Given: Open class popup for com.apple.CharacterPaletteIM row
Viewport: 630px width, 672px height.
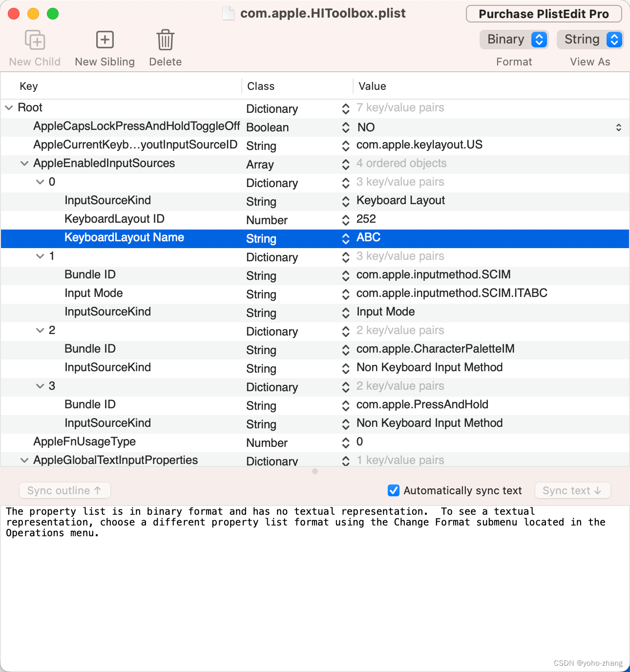Looking at the screenshot, I should click(x=346, y=350).
